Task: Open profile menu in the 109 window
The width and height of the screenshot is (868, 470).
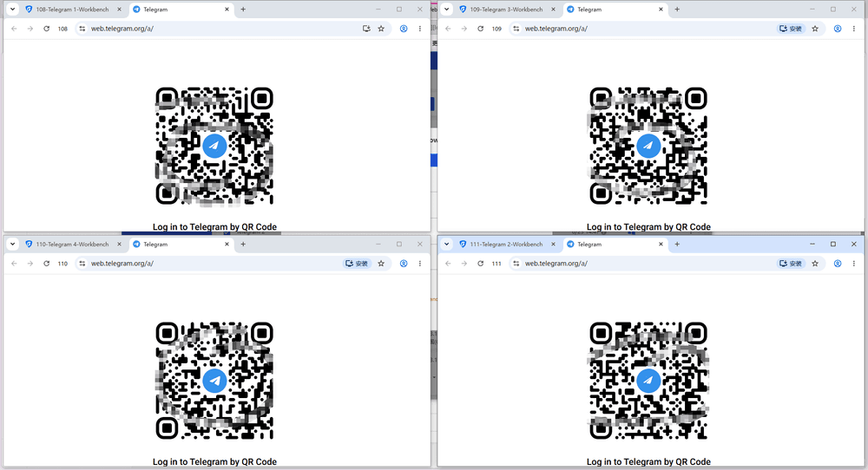Action: [838, 29]
